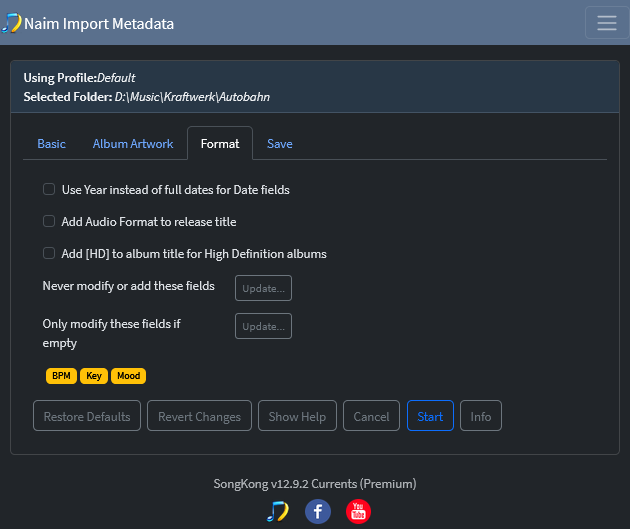This screenshot has width=630, height=529.
Task: Go to the Save tab
Action: click(280, 144)
